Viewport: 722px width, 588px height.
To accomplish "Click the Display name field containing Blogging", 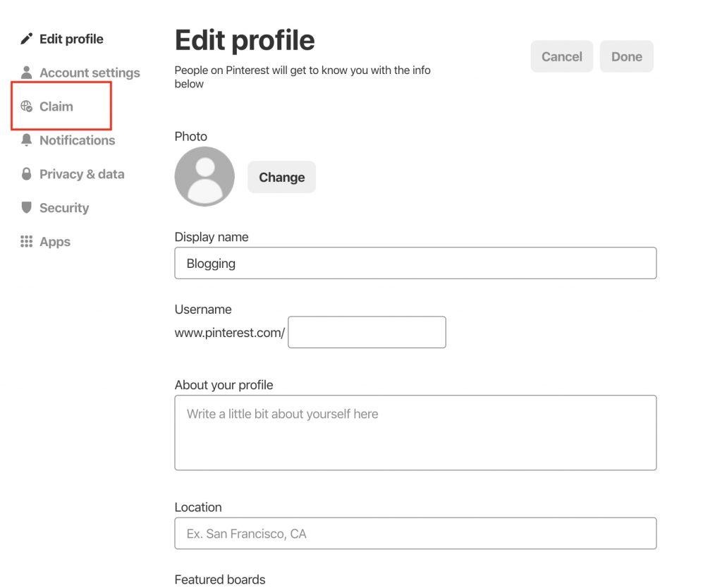I will (x=415, y=264).
